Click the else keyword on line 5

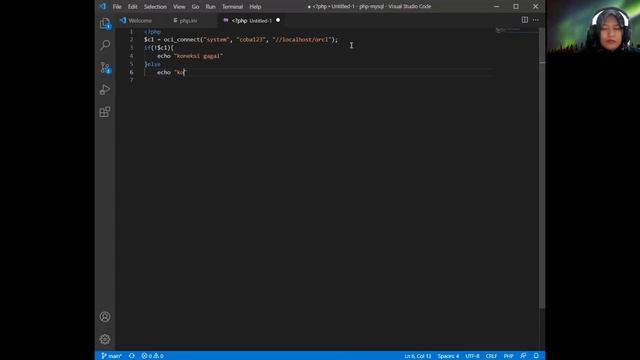(x=154, y=64)
